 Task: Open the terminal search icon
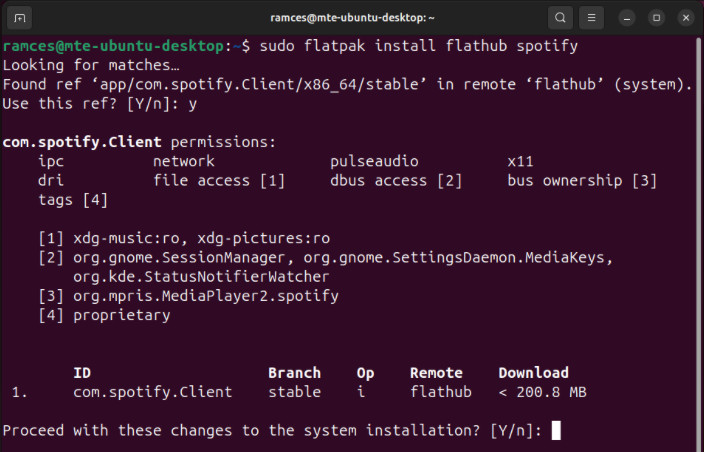click(560, 18)
